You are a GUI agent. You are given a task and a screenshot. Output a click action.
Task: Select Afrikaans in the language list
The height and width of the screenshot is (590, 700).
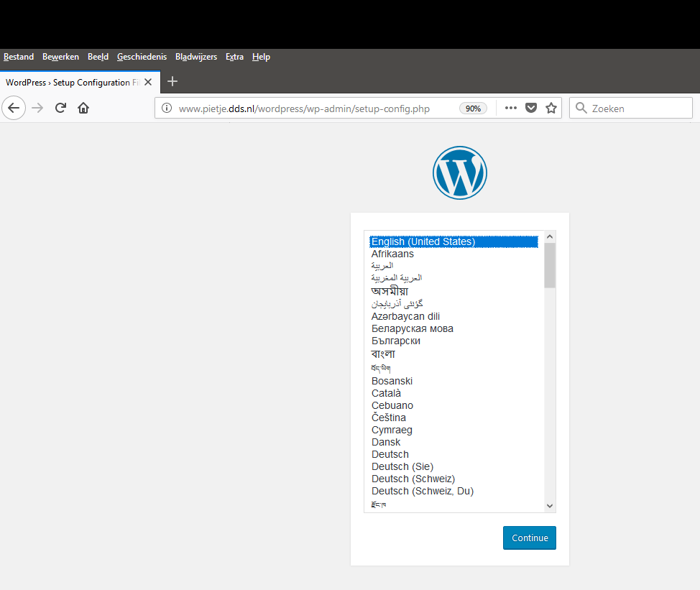coord(453,254)
